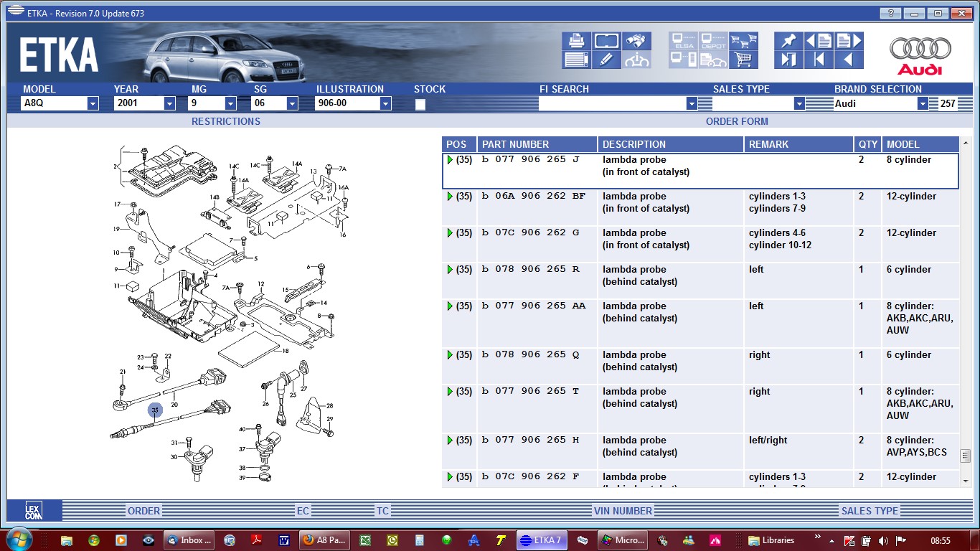Screen dimensions: 980x551
Task: Click the vehicle info icon
Action: (x=636, y=60)
